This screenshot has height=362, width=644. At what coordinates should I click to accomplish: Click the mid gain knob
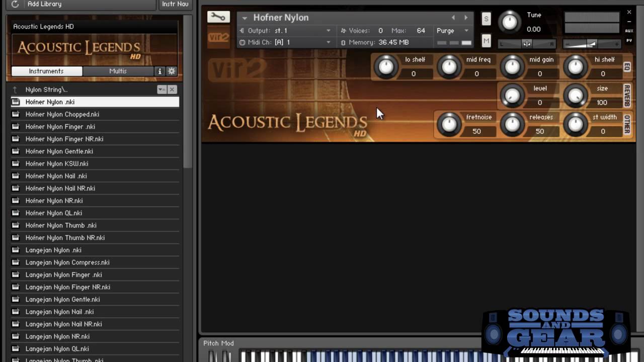coord(512,66)
